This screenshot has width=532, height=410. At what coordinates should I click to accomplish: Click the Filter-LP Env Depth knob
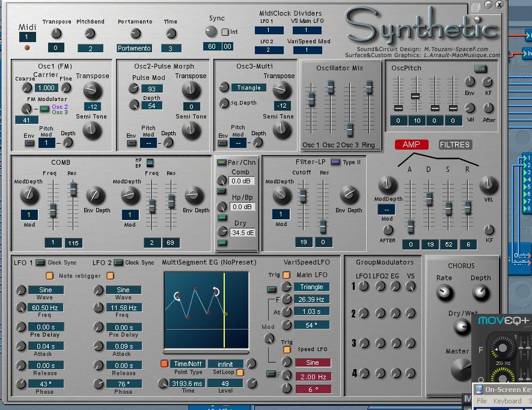349,194
